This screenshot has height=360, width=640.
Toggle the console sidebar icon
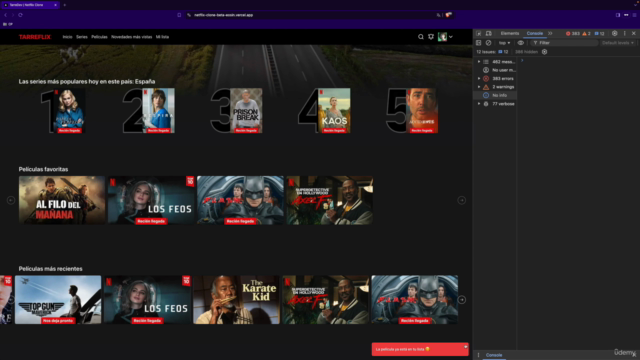click(x=479, y=43)
